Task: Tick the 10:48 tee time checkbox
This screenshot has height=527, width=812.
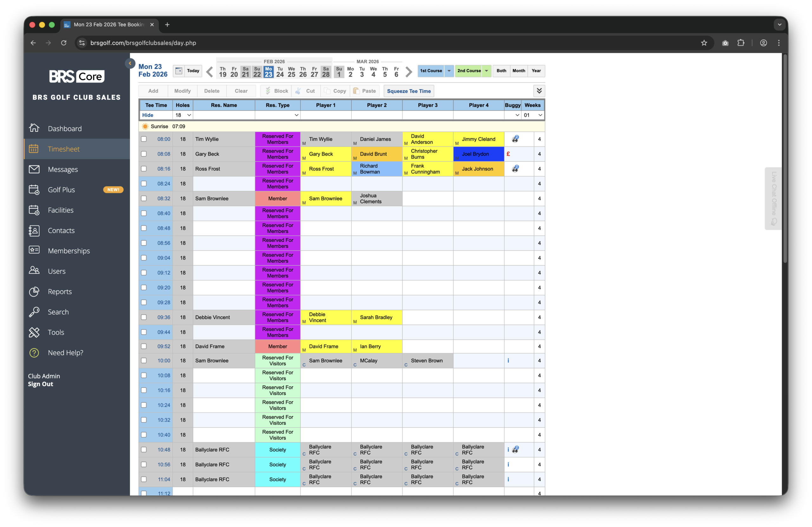Action: click(144, 450)
